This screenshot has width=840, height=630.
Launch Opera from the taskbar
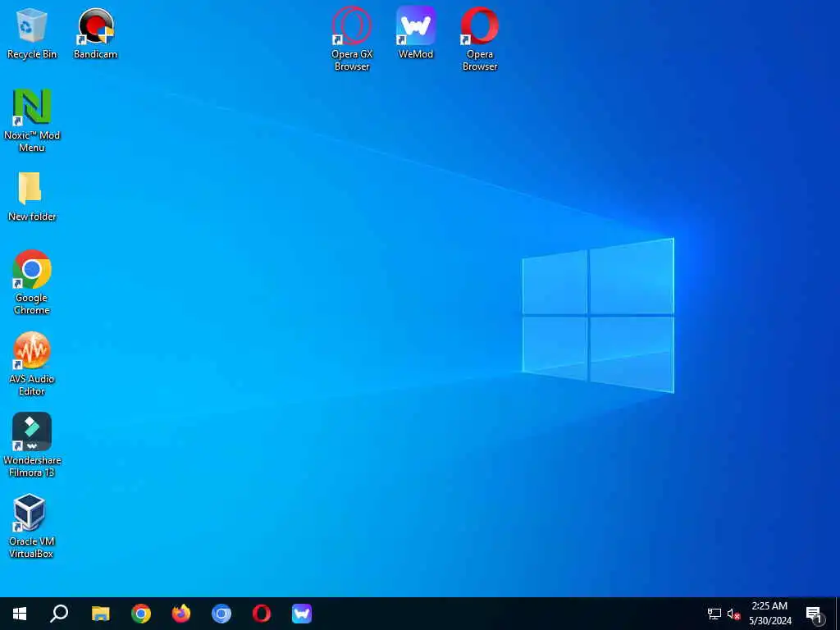click(262, 614)
